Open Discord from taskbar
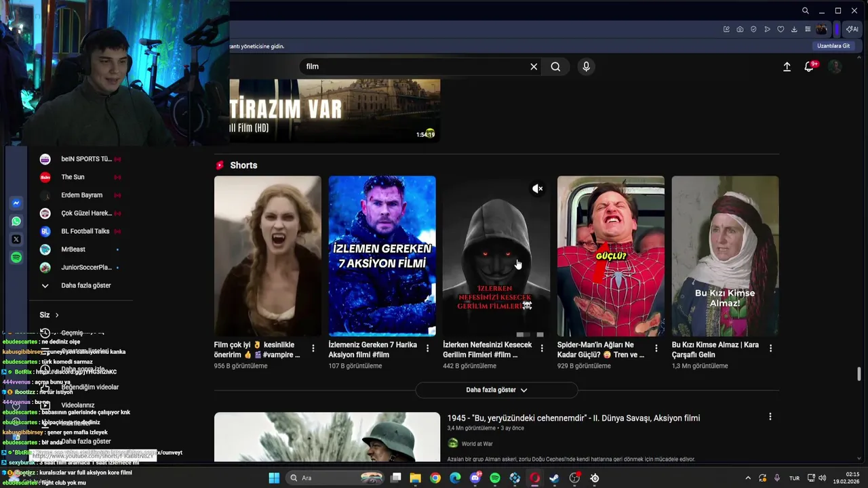Screen dimensions: 868x488 (x=475, y=478)
